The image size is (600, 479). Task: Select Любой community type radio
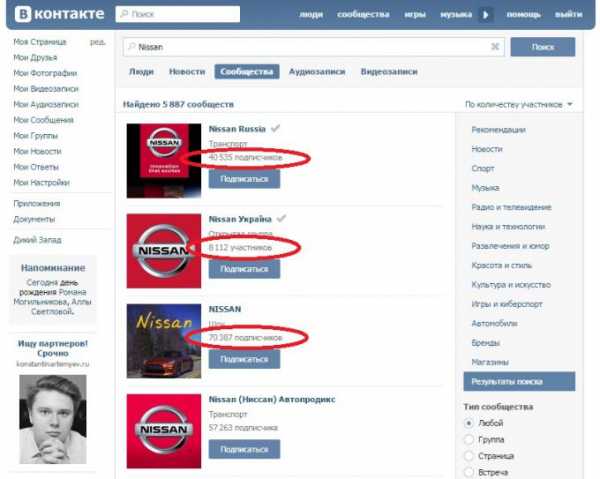tap(469, 423)
